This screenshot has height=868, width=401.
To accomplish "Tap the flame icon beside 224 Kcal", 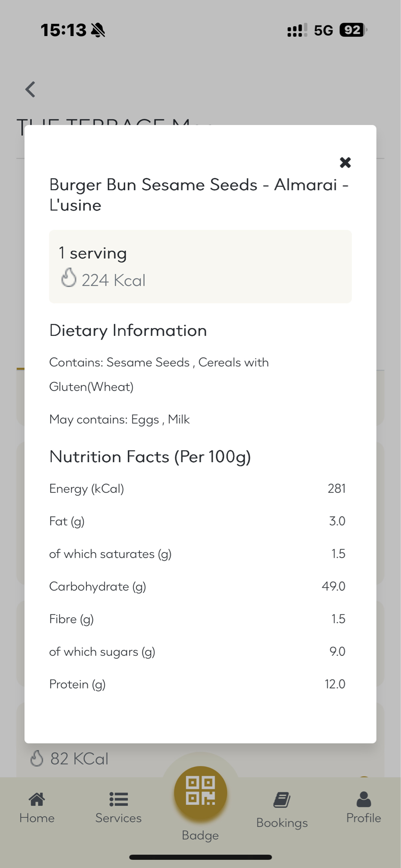I will click(69, 278).
